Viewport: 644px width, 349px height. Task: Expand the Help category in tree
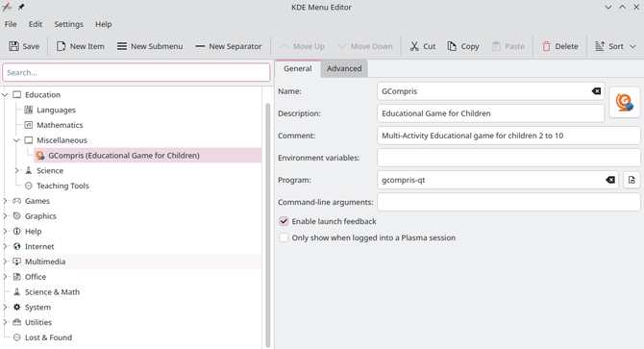click(x=5, y=232)
